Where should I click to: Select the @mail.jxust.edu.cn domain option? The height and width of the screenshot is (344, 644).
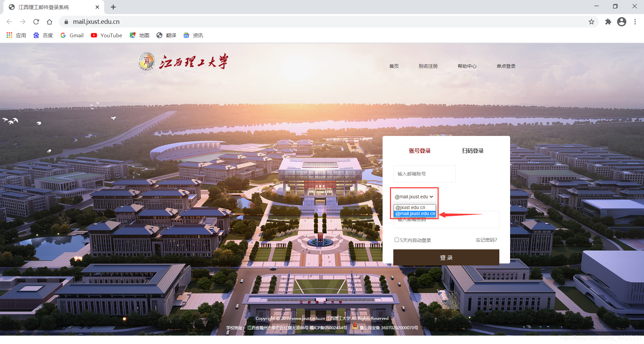pos(414,213)
